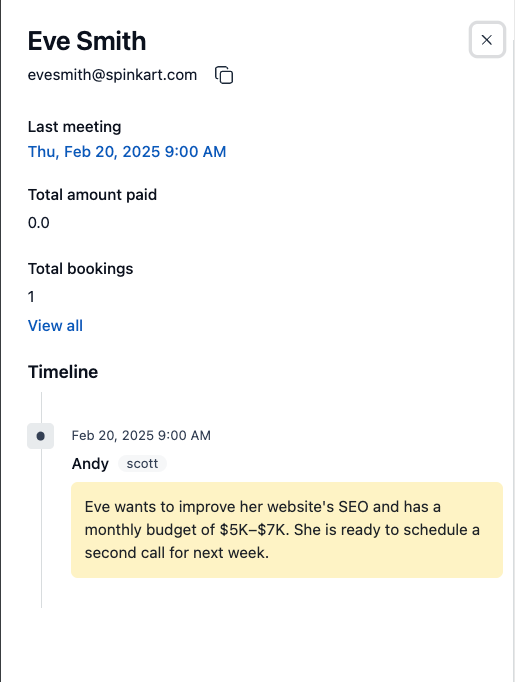Select the yellow SEO budget note

coord(287,530)
